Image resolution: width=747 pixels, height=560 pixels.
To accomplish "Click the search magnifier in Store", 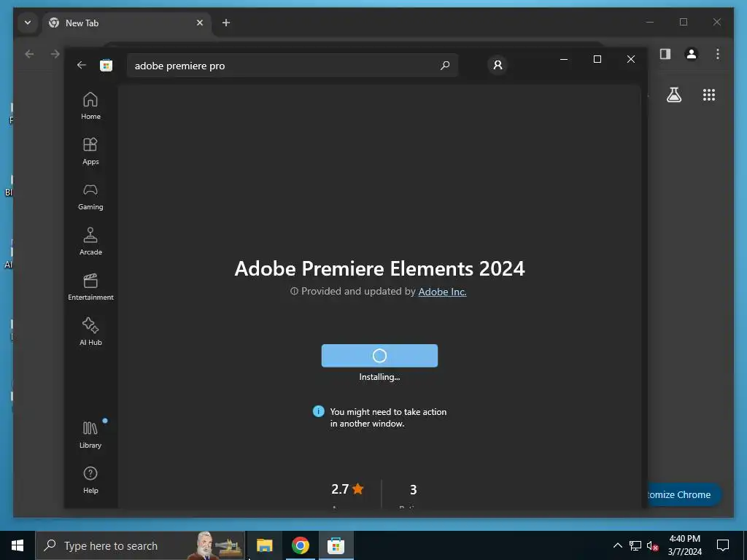I will click(444, 65).
